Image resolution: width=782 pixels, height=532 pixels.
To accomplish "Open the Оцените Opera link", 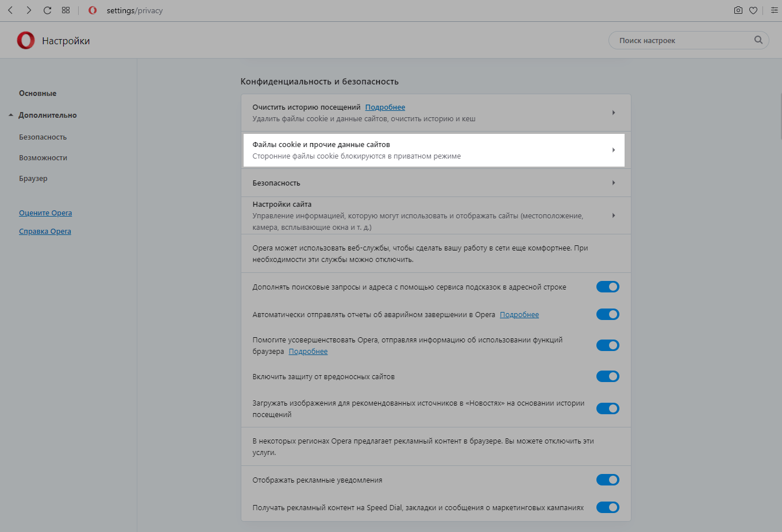I will (x=45, y=213).
